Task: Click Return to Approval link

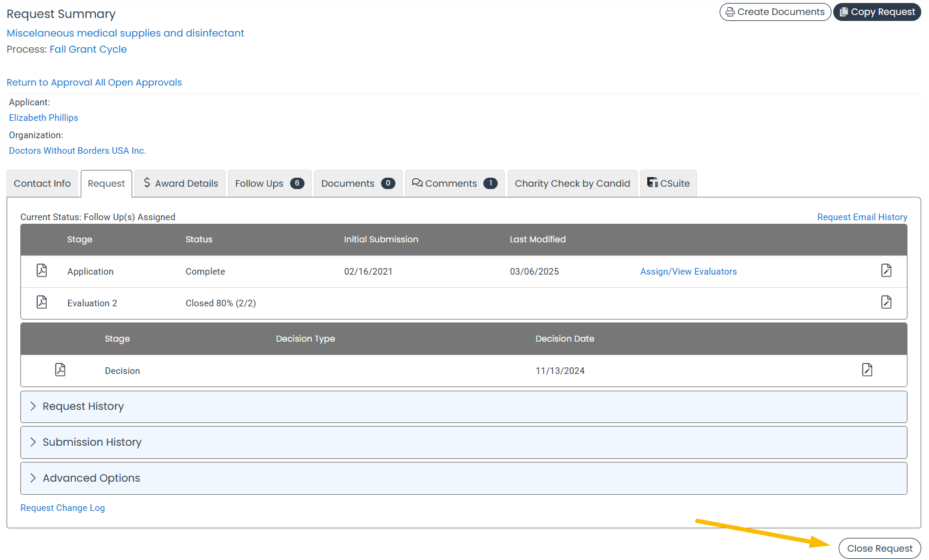Action: [50, 83]
